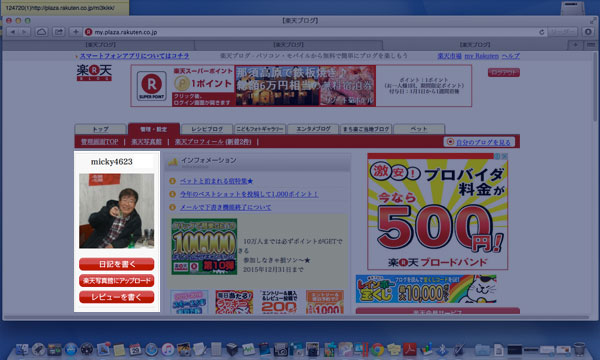The height and width of the screenshot is (360, 600).
Task: Open the Trash in the Dock
Action: click(579, 349)
